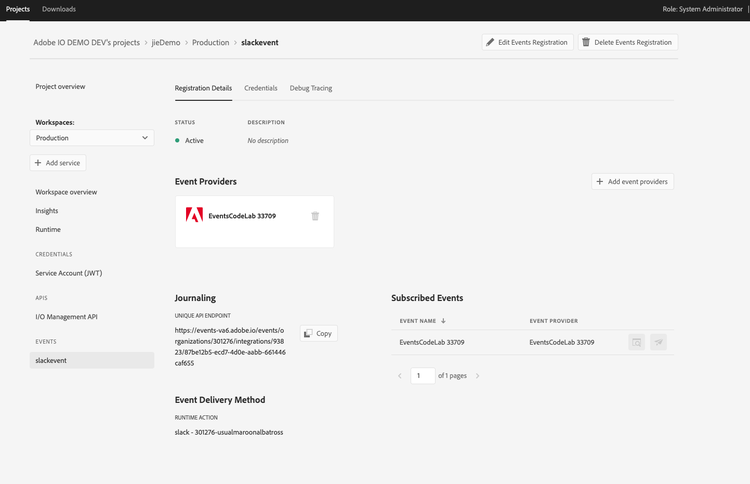
Task: Open Downloads in the top navigation
Action: pos(59,9)
